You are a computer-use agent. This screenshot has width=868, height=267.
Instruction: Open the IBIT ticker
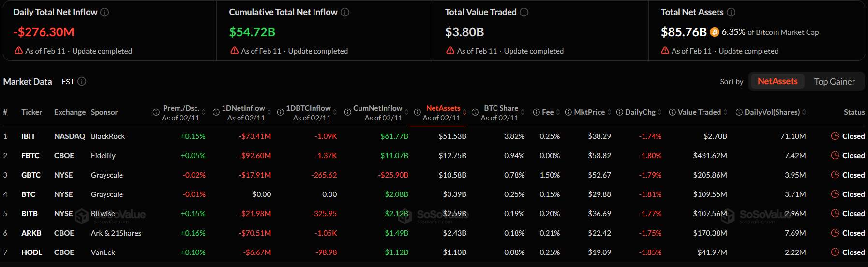pyautogui.click(x=28, y=136)
